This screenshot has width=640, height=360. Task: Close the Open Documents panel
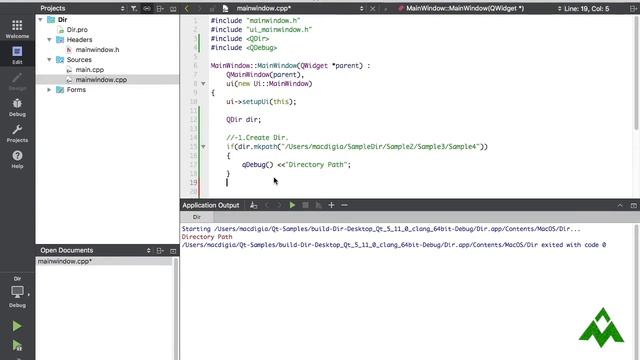(173, 251)
